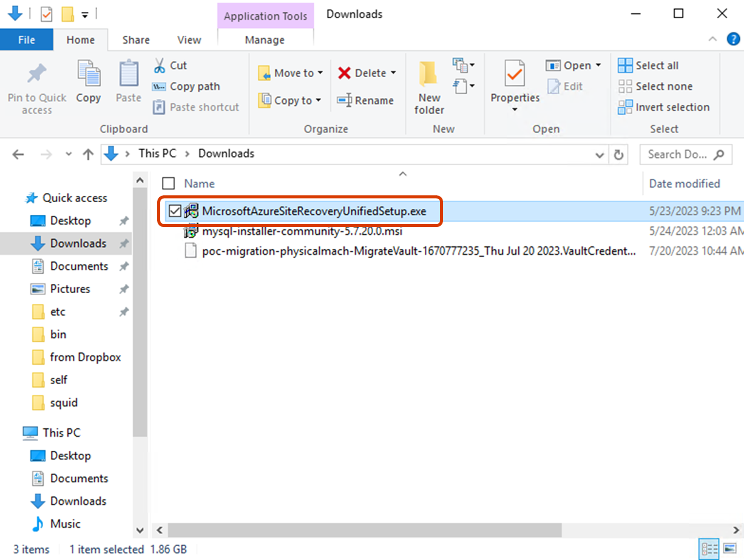The image size is (744, 560).
Task: Click the Pin to Quick access icon
Action: [x=37, y=75]
